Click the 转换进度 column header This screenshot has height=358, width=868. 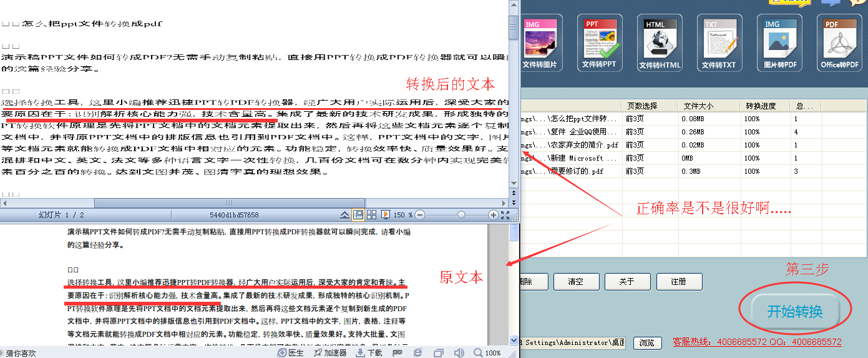point(764,106)
